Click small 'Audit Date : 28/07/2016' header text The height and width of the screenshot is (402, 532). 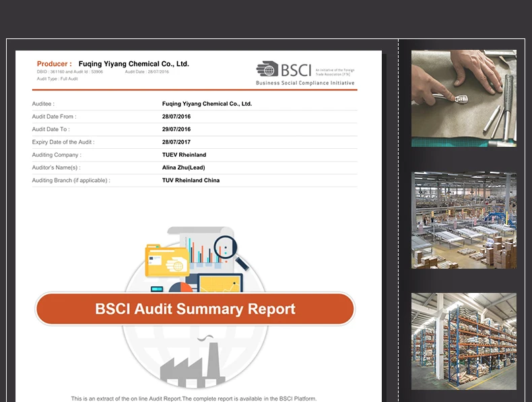pyautogui.click(x=147, y=71)
